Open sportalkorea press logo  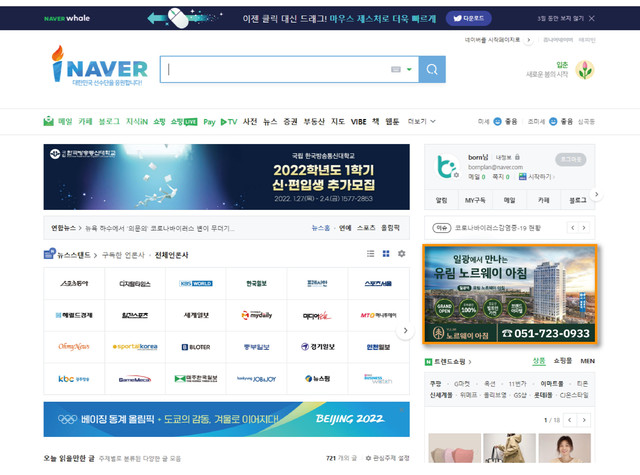pos(135,347)
